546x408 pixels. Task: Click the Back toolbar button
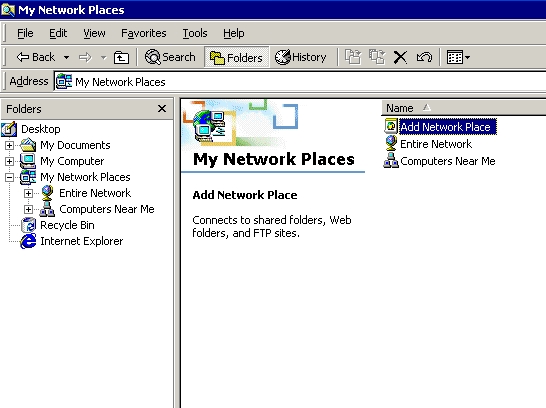coord(36,57)
